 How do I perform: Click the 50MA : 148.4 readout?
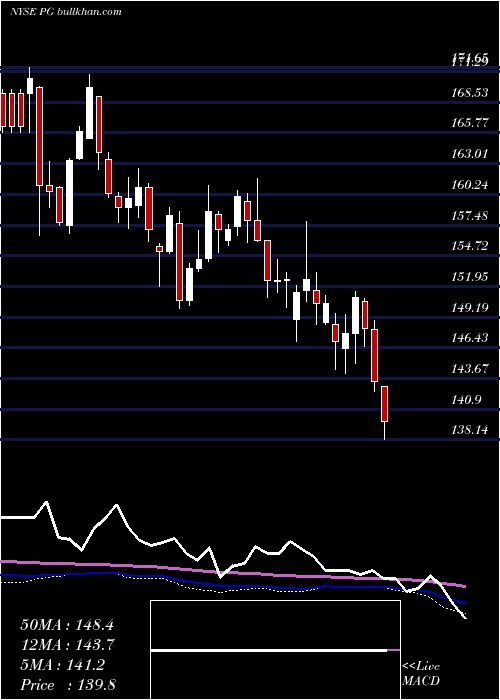click(67, 625)
